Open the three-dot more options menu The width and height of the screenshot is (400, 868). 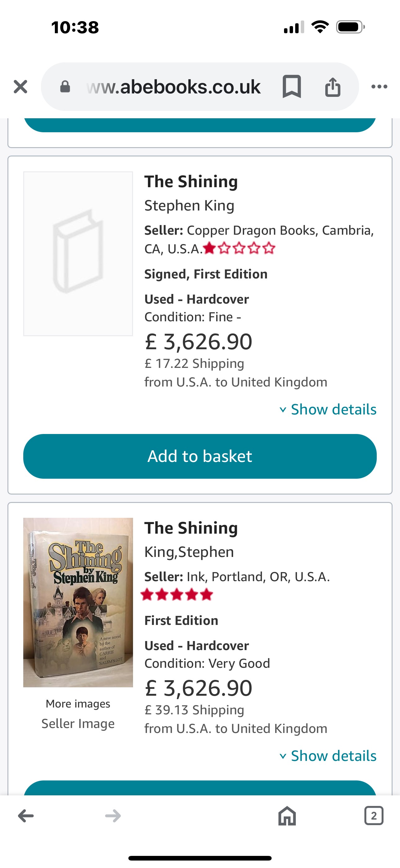(379, 87)
